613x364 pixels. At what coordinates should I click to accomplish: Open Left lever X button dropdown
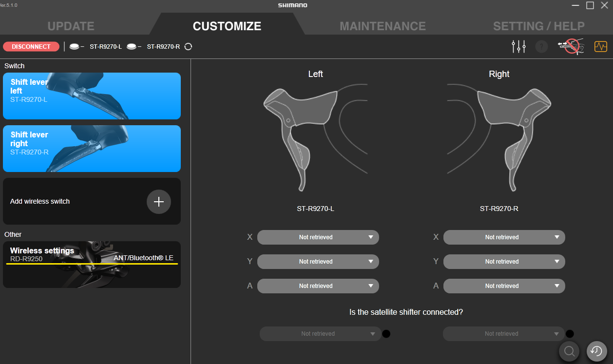318,237
